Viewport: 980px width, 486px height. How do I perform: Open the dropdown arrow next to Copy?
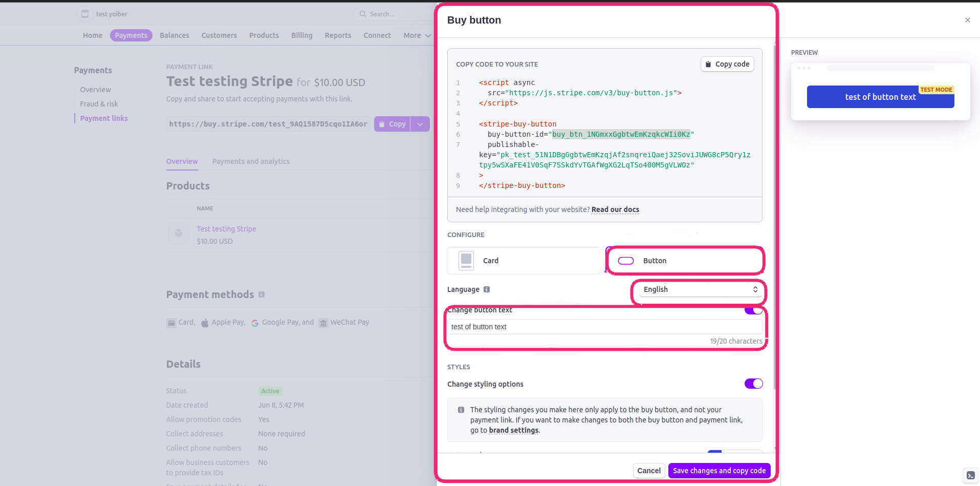tap(420, 124)
